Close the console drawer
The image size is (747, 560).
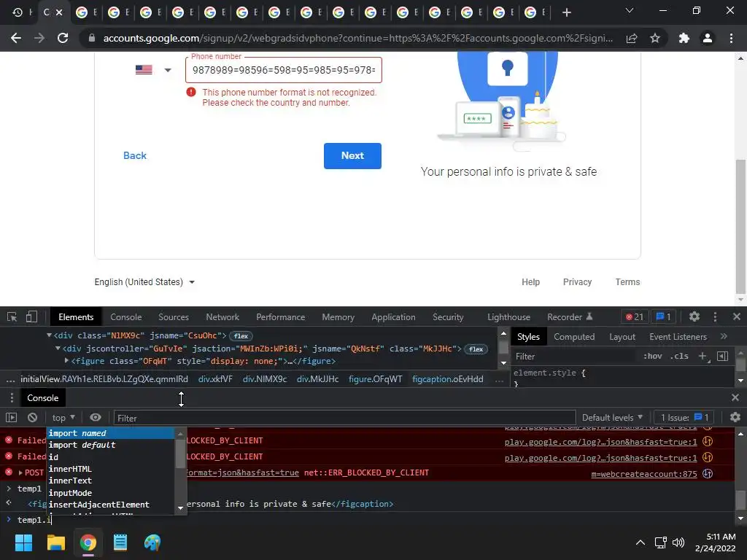pyautogui.click(x=735, y=397)
